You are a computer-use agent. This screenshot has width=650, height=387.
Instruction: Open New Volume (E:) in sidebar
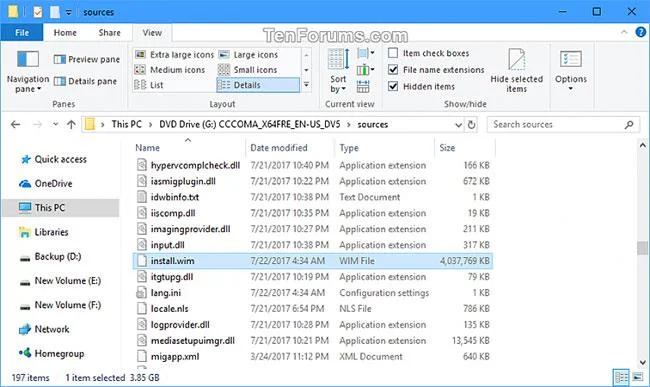61,281
